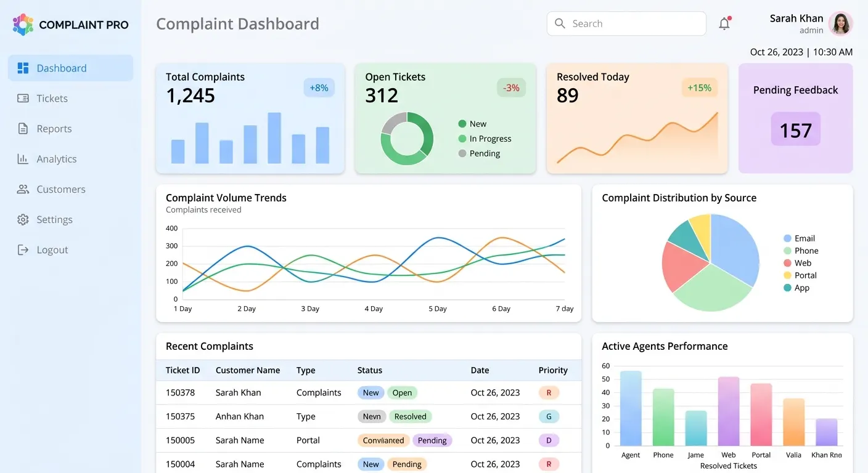Image resolution: width=868 pixels, height=473 pixels.
Task: Click the Jame bar in Agents Performance chart
Action: pyautogui.click(x=696, y=428)
